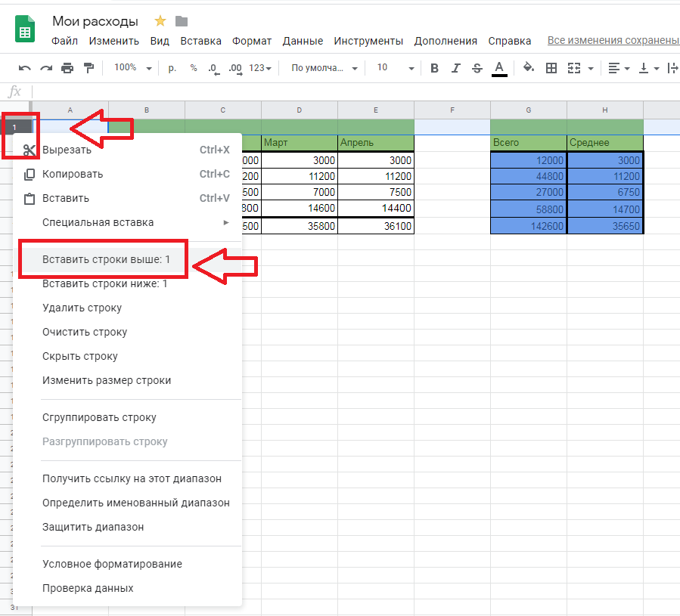Open the Borders tool
The width and height of the screenshot is (680, 616).
click(551, 68)
